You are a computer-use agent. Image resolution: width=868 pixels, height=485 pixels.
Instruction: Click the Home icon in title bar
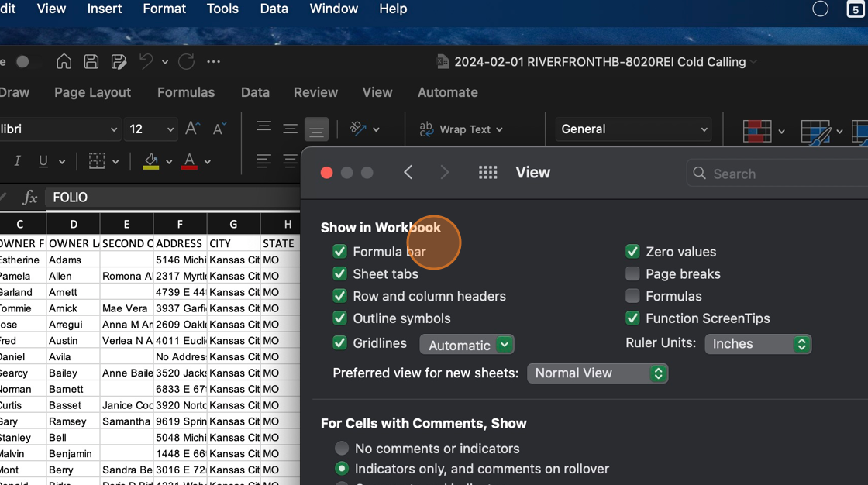tap(64, 62)
